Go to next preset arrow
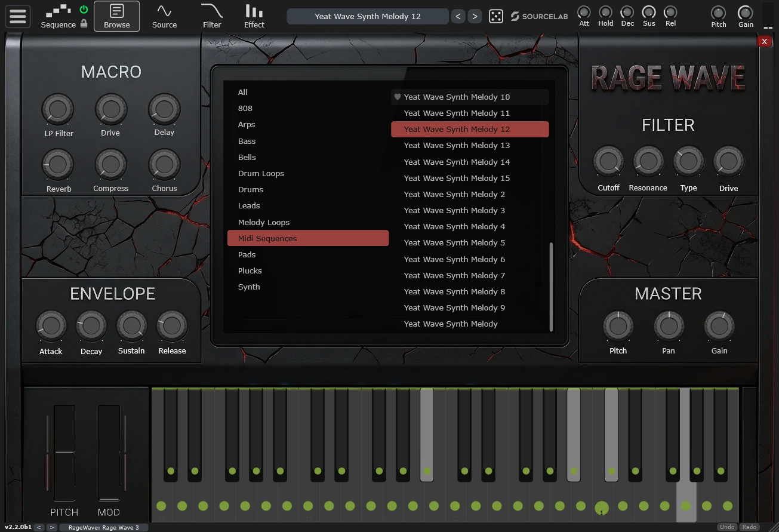Image resolution: width=779 pixels, height=532 pixels. (x=475, y=16)
